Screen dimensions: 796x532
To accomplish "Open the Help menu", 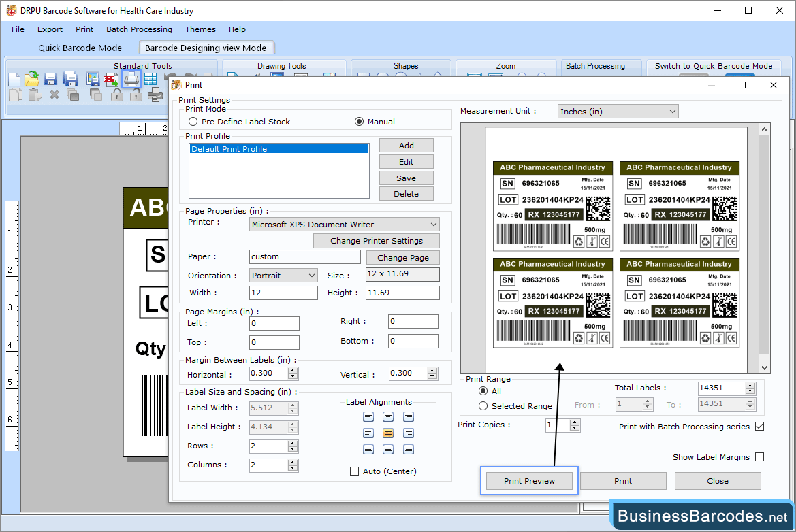I will [x=237, y=29].
